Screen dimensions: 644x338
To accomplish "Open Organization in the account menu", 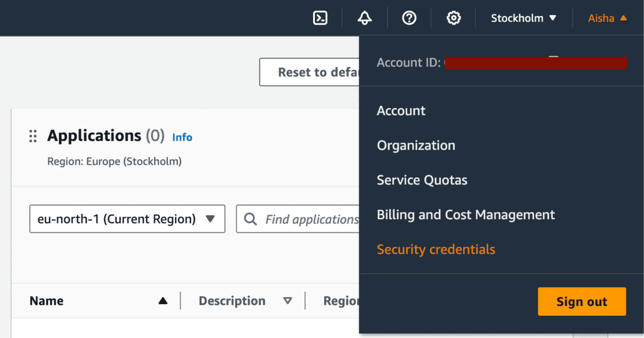I will click(x=416, y=145).
